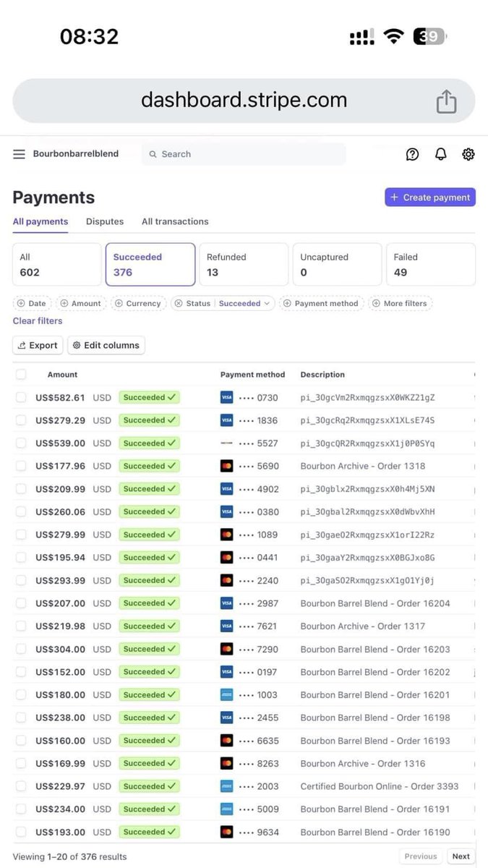Open payment Bourbon Barrel Blend - Order 16204

375,603
